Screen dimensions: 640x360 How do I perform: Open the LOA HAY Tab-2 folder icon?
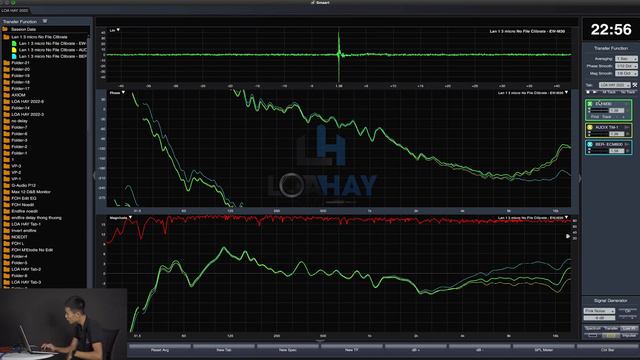[6, 269]
